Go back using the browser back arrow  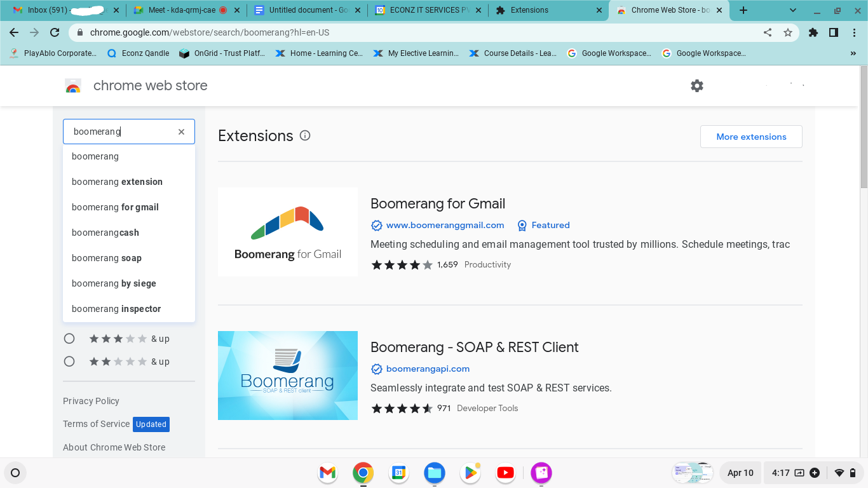coord(14,32)
